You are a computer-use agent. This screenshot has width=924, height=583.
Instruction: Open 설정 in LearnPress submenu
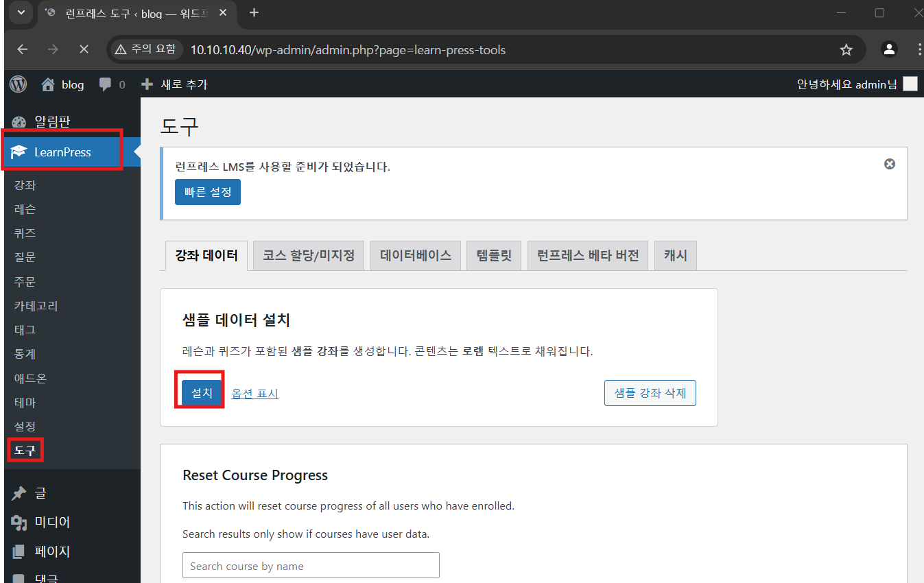coord(25,427)
